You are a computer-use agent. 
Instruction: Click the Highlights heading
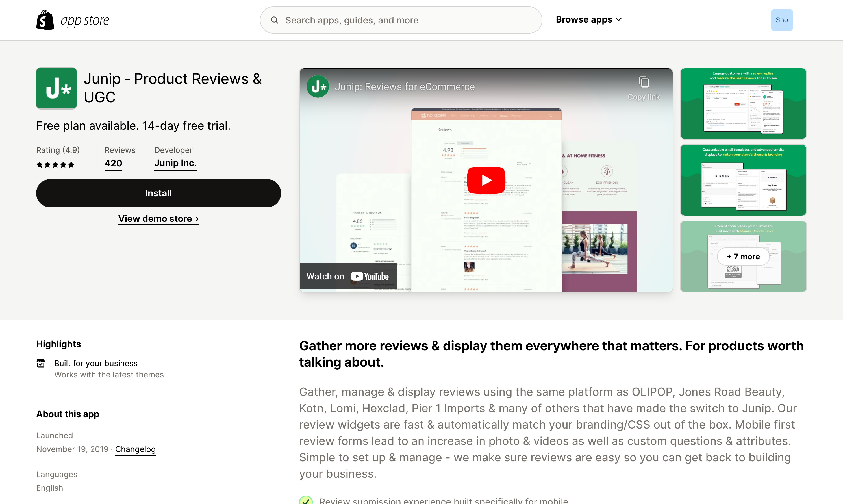point(59,344)
